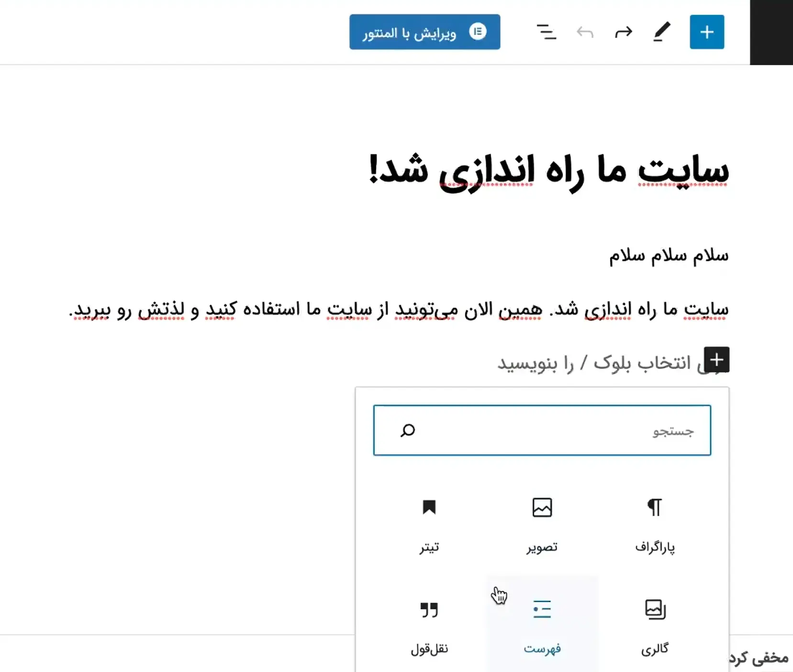
Task: Click the Elementor logo inside the blue button
Action: pos(478,32)
